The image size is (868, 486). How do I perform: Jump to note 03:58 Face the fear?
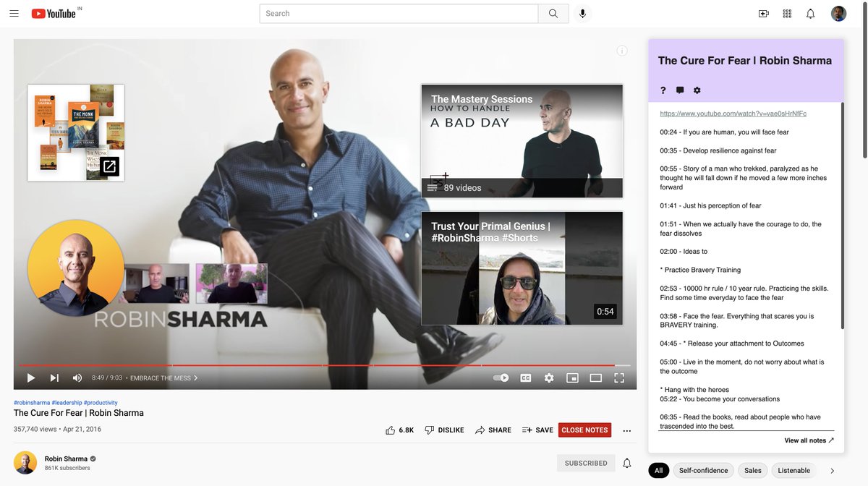point(736,320)
